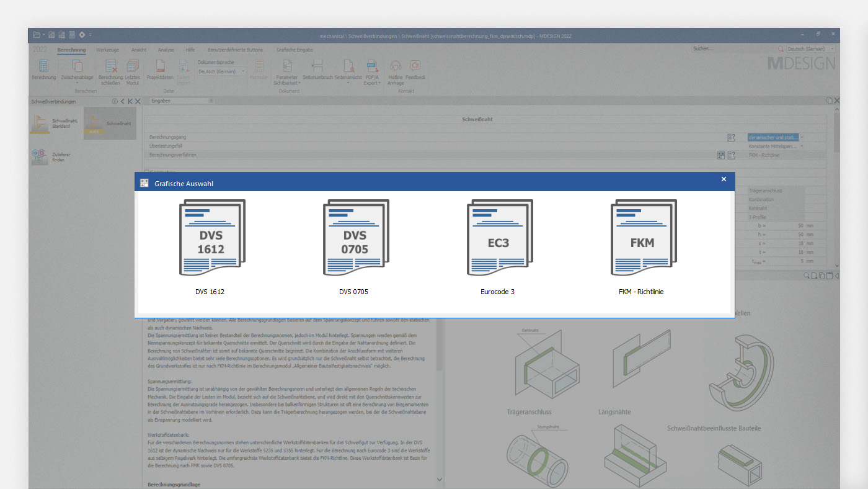Click the 'FKM - Richtlinie' caption text
Image resolution: width=868 pixels, height=489 pixels.
click(x=641, y=292)
